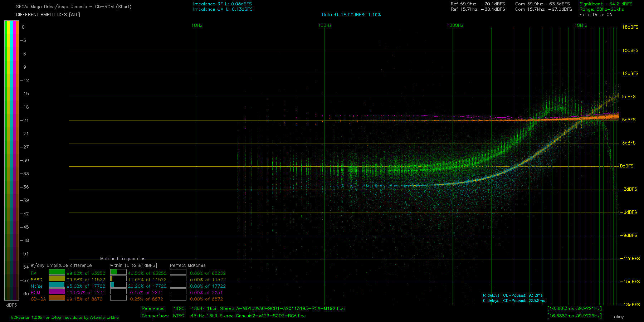The image size is (644, 322).
Task: Click the '-60' color scale label
Action: pyautogui.click(x=24, y=294)
